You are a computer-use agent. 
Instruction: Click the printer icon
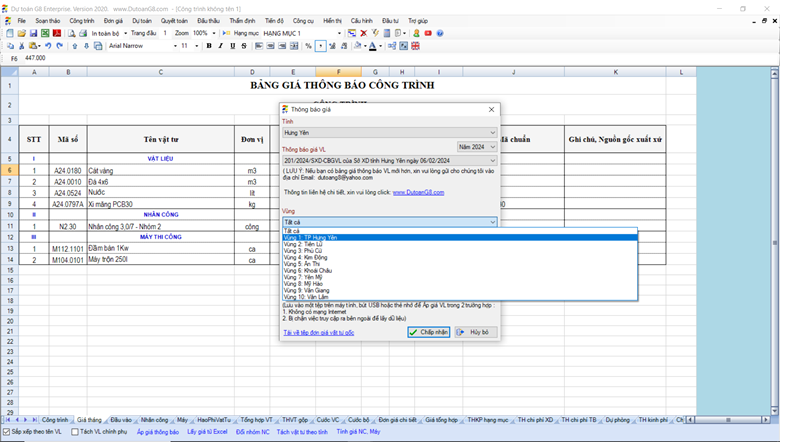tap(83, 33)
